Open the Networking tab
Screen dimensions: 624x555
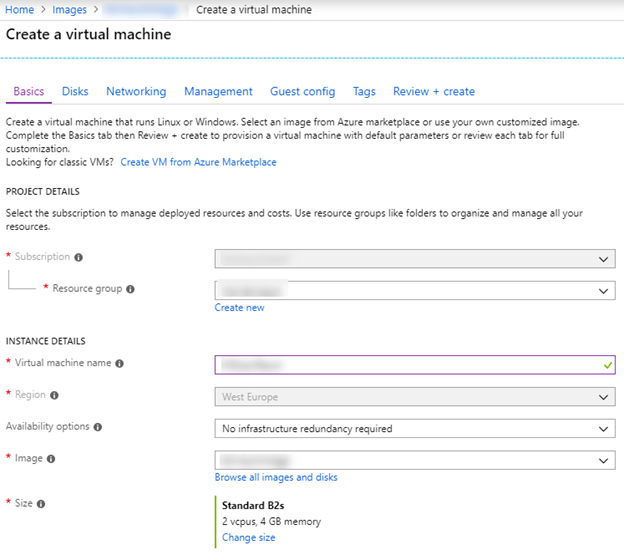[x=136, y=91]
